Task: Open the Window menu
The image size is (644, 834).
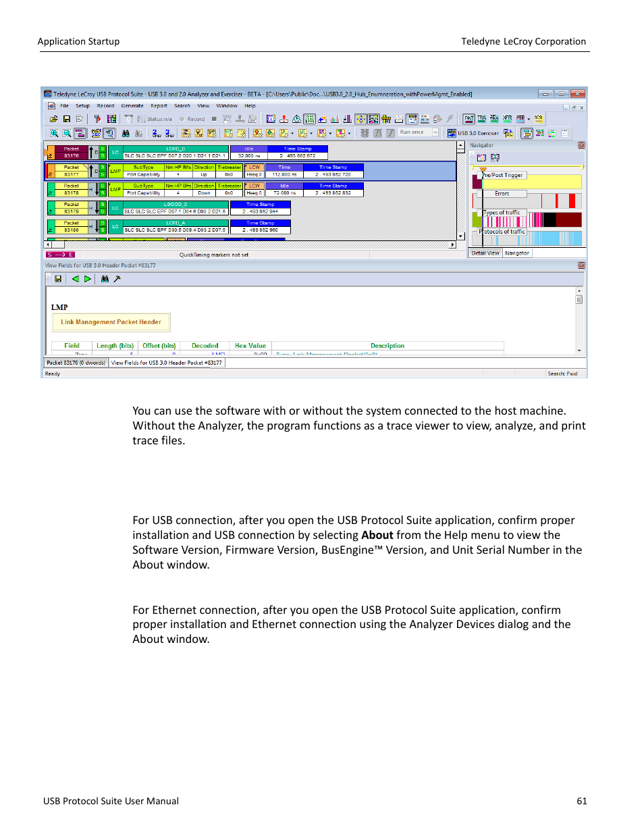Action: click(227, 106)
